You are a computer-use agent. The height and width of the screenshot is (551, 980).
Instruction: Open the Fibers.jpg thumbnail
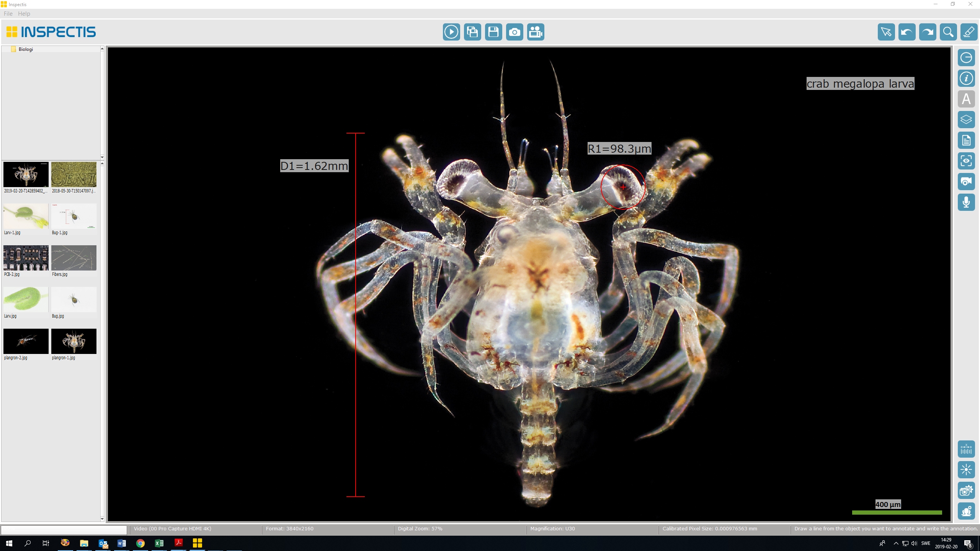tap(74, 258)
